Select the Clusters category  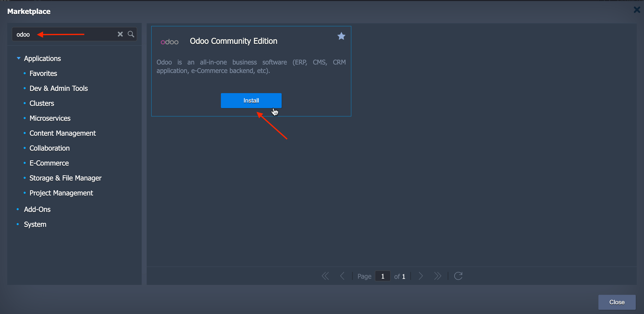point(42,103)
